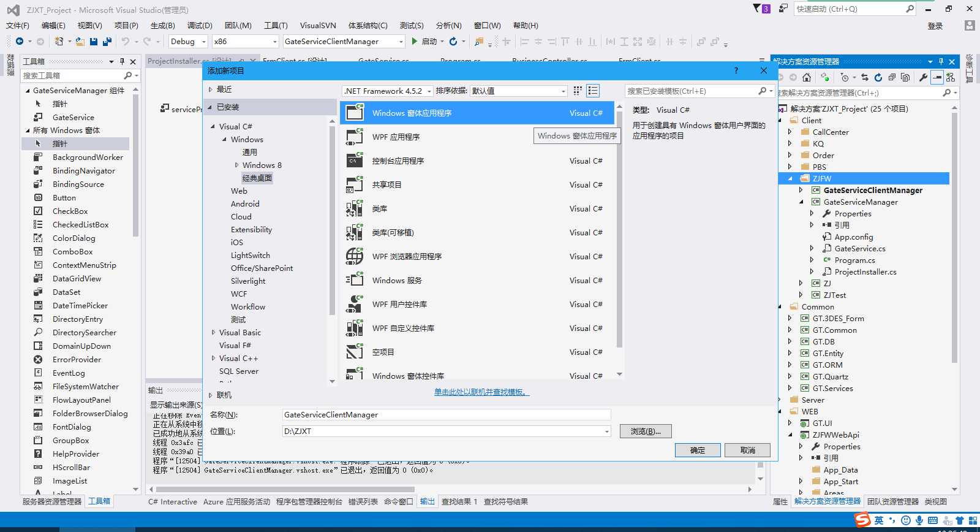Click the feedback icon next to notifications

click(783, 9)
